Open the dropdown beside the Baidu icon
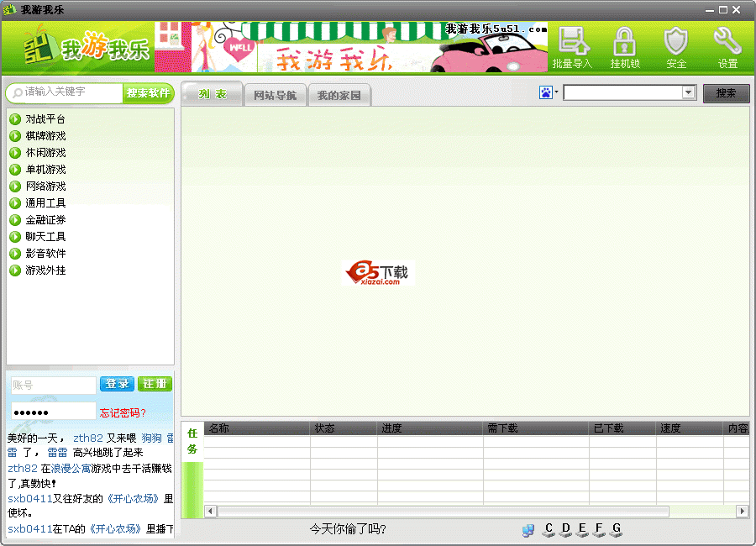This screenshot has height=546, width=756. [555, 92]
